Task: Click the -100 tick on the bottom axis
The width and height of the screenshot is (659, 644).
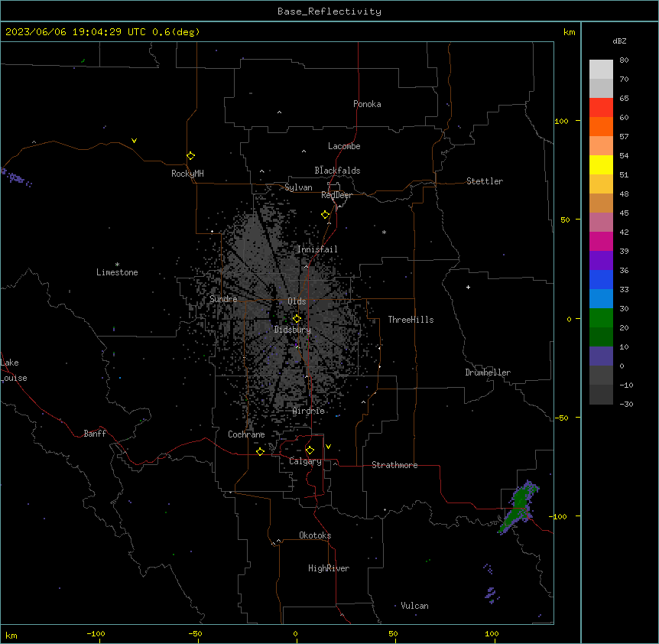Action: click(96, 634)
